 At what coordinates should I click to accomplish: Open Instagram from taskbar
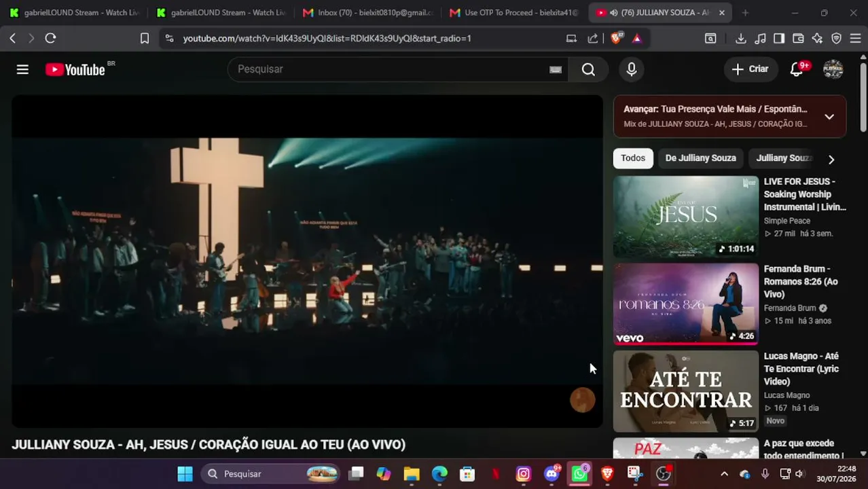[x=523, y=473]
